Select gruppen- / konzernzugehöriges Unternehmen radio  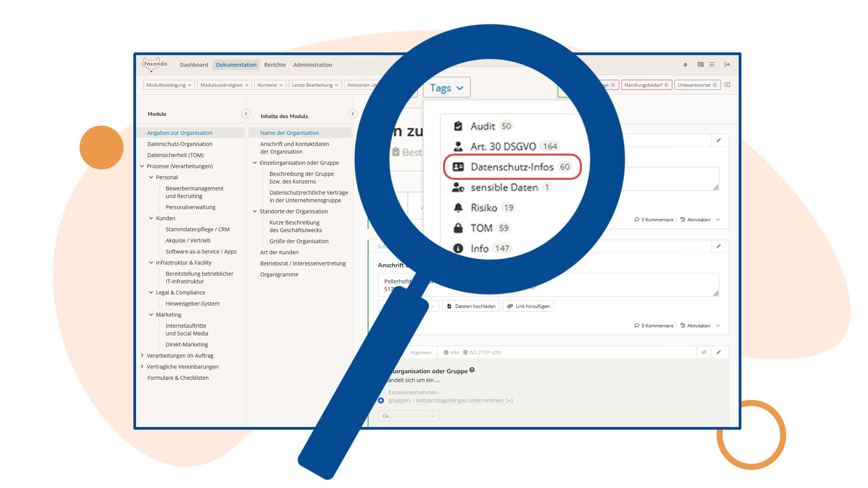[x=381, y=400]
